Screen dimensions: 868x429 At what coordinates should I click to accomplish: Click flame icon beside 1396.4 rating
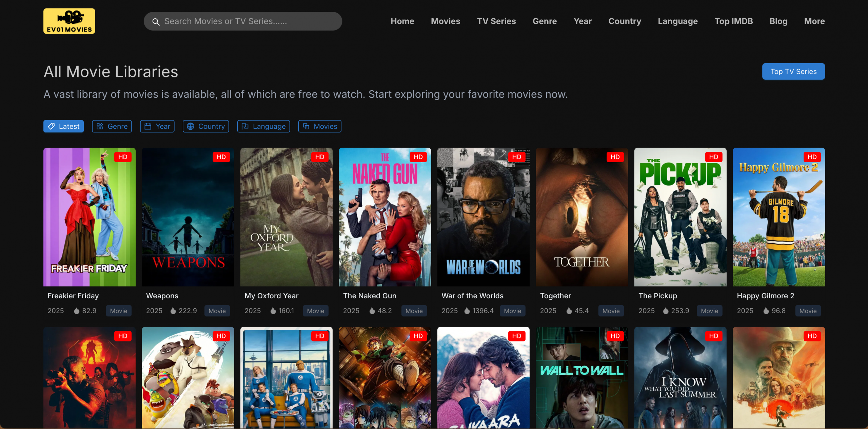tap(467, 311)
